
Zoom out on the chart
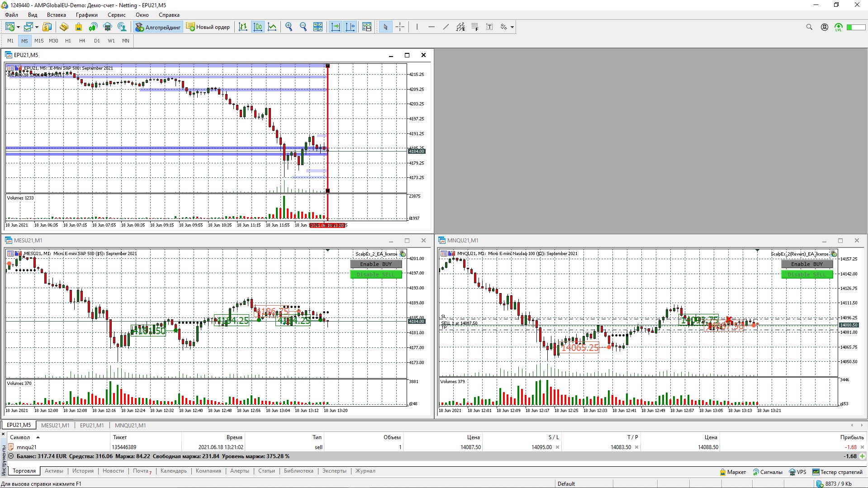[x=303, y=27]
